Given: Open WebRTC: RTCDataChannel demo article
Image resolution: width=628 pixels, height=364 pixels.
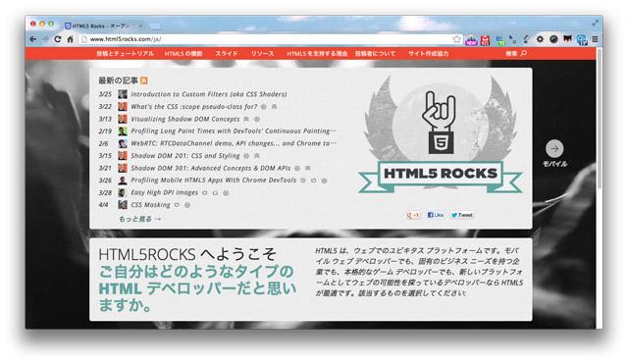Looking at the screenshot, I should (x=234, y=143).
